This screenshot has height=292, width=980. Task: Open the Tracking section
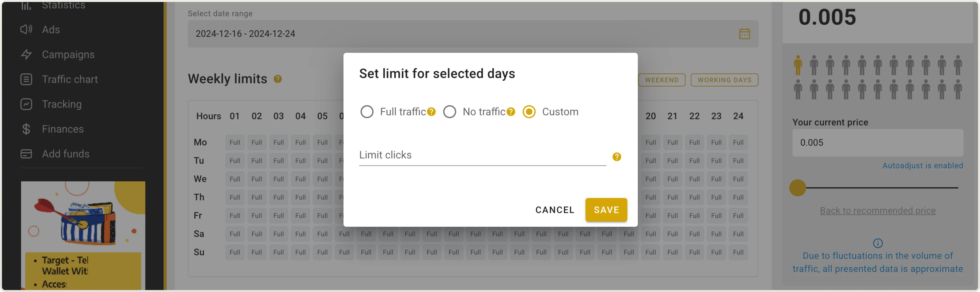point(61,104)
